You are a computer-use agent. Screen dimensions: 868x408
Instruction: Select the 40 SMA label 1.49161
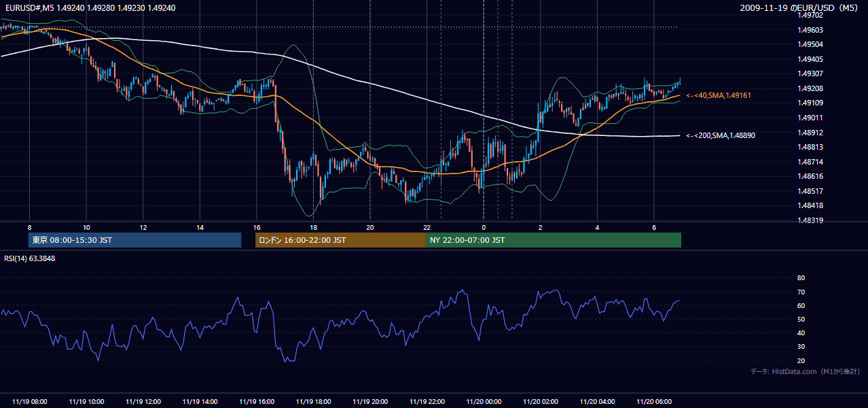click(719, 96)
